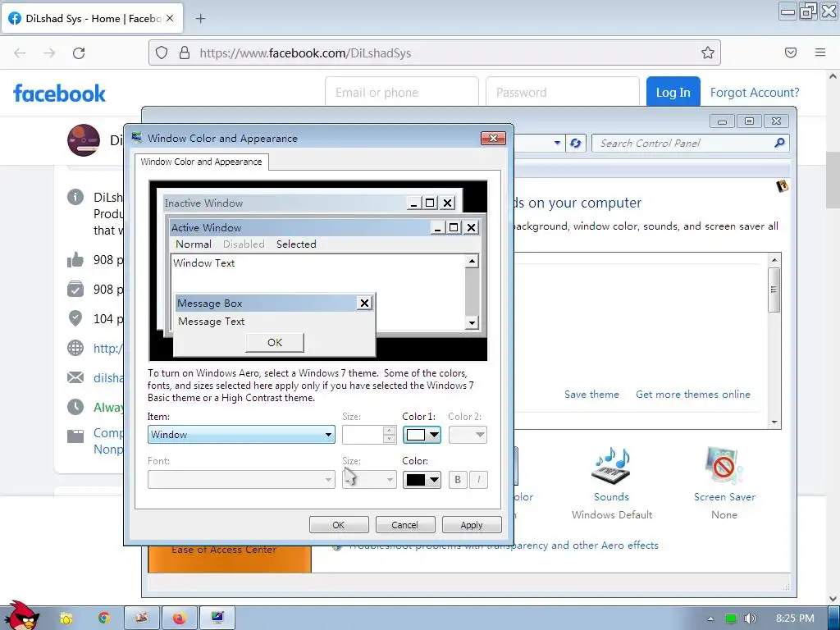
Task: Open Firefox hamburger menu
Action: [x=820, y=52]
